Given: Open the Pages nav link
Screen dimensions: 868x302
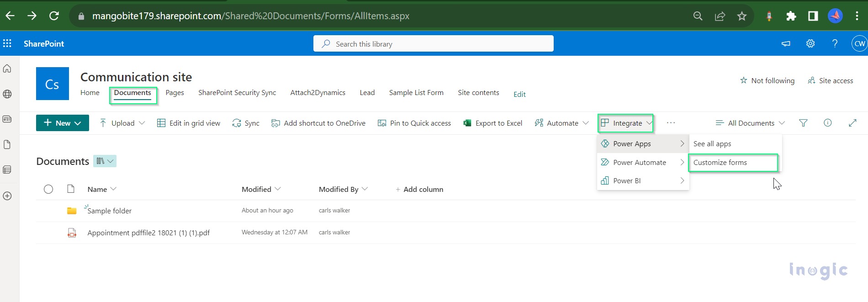Looking at the screenshot, I should pyautogui.click(x=175, y=92).
